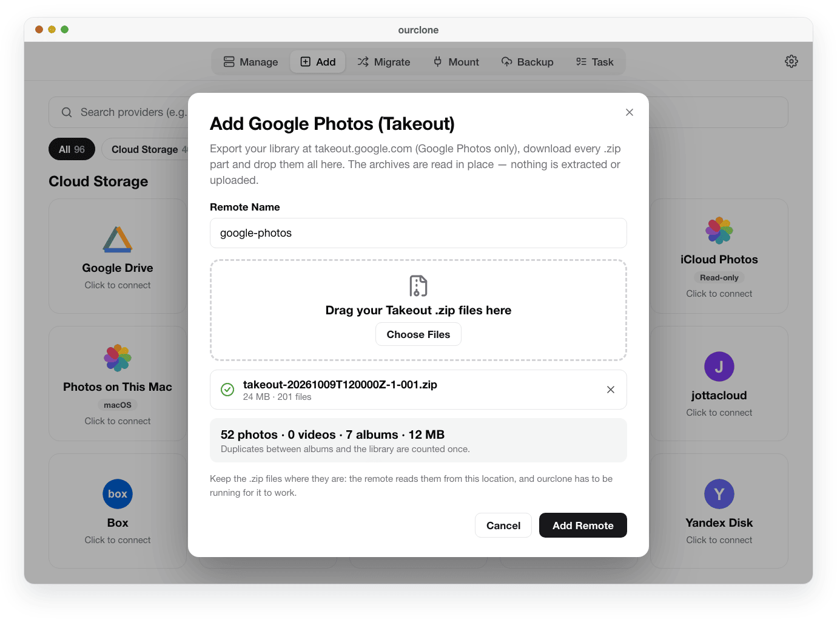The image size is (840, 622).
Task: Click the Google Drive logo icon
Action: pos(118,239)
